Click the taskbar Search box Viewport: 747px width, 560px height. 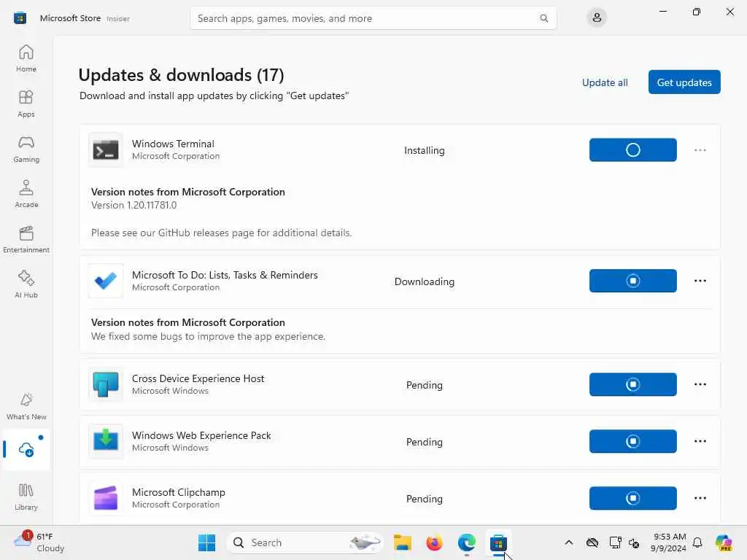pos(305,542)
